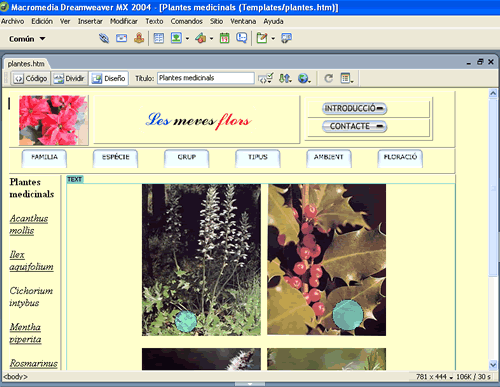Open the browser check errors menu

point(266,78)
